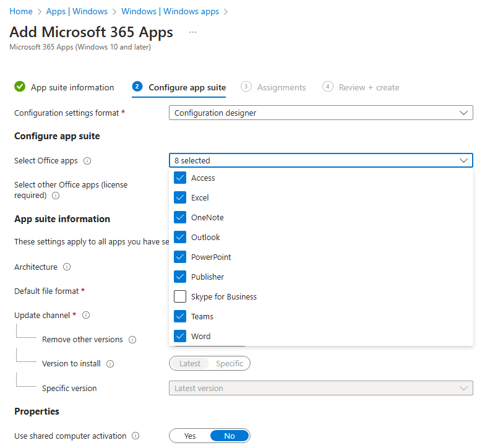
Task: Choose Specific for version to install
Action: (230, 363)
